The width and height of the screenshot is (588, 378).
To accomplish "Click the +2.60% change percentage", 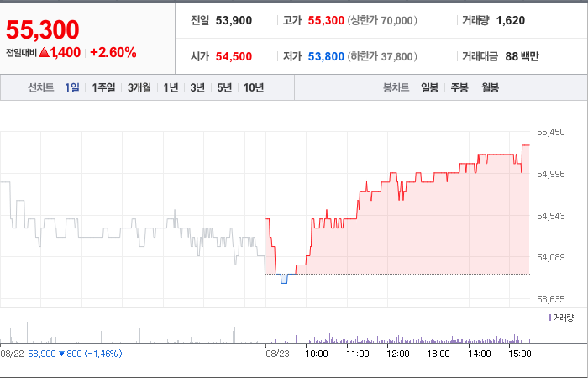I will click(113, 52).
